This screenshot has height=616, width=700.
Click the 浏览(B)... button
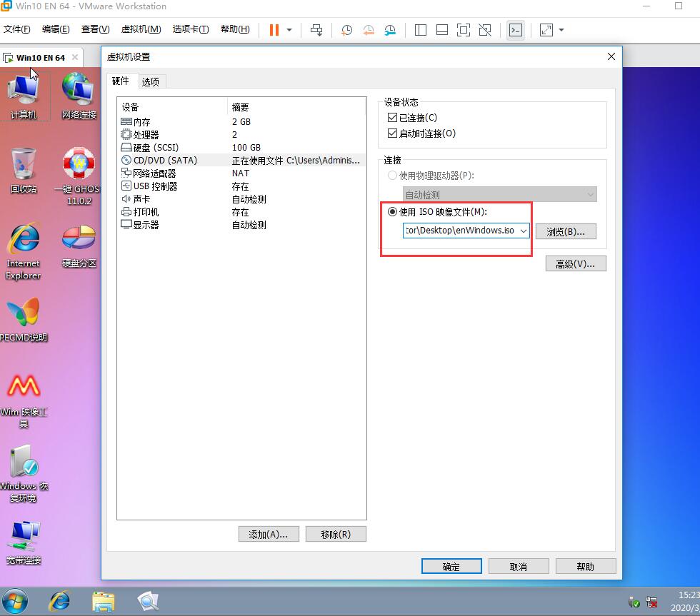tap(566, 231)
